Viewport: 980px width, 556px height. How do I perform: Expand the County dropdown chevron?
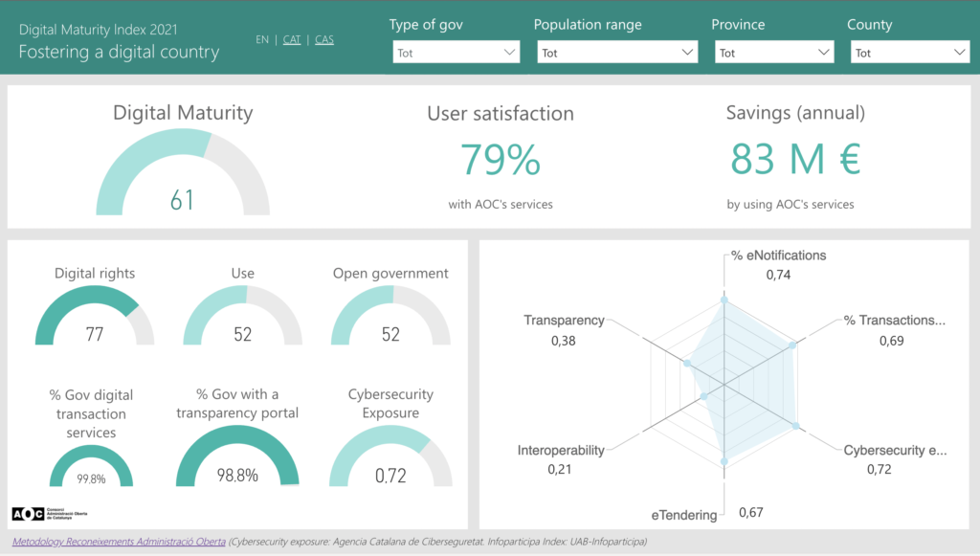[x=959, y=53]
